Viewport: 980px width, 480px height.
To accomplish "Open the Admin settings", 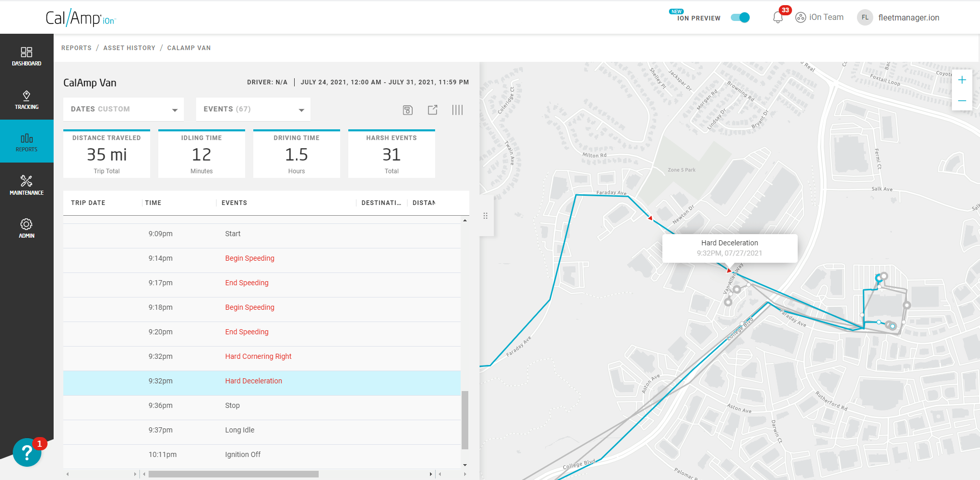I will (x=27, y=227).
